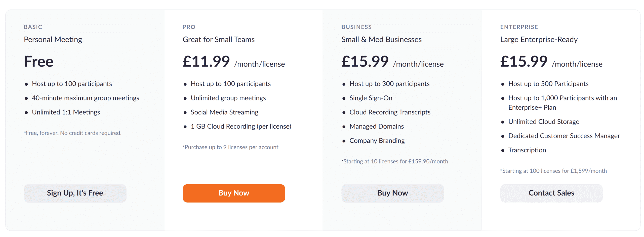The width and height of the screenshot is (644, 237).
Task: Click the Great for Small Teams text
Action: [218, 39]
